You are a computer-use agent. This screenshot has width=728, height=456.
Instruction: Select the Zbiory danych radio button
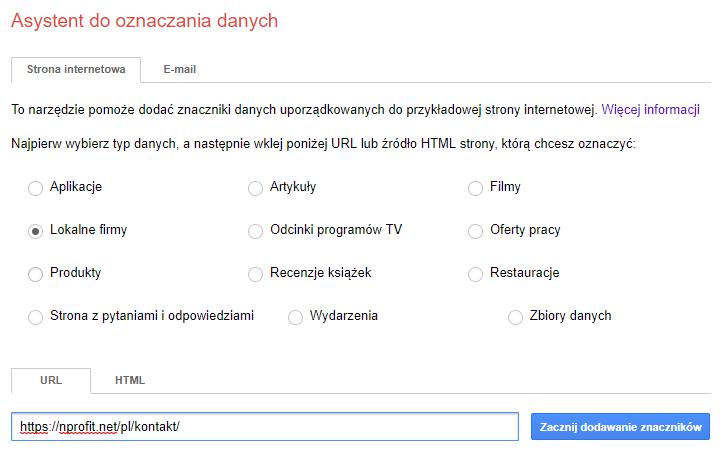(x=516, y=317)
